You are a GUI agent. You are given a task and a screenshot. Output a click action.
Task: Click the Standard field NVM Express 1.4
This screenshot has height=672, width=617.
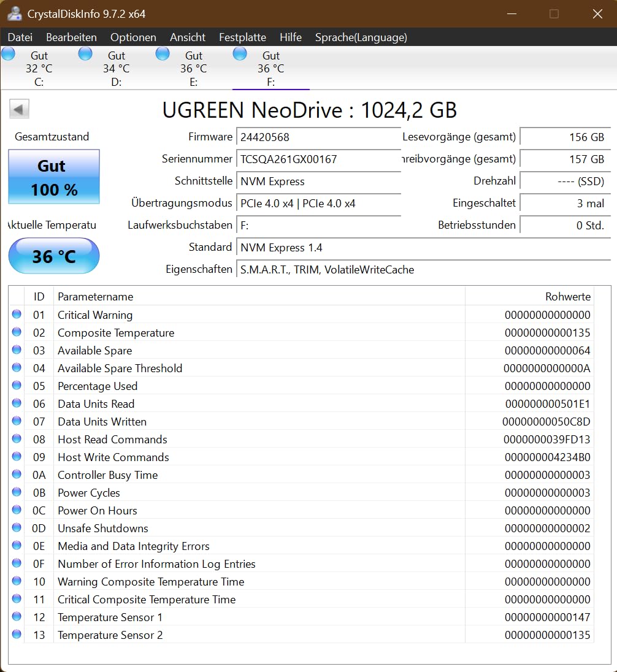pos(423,247)
